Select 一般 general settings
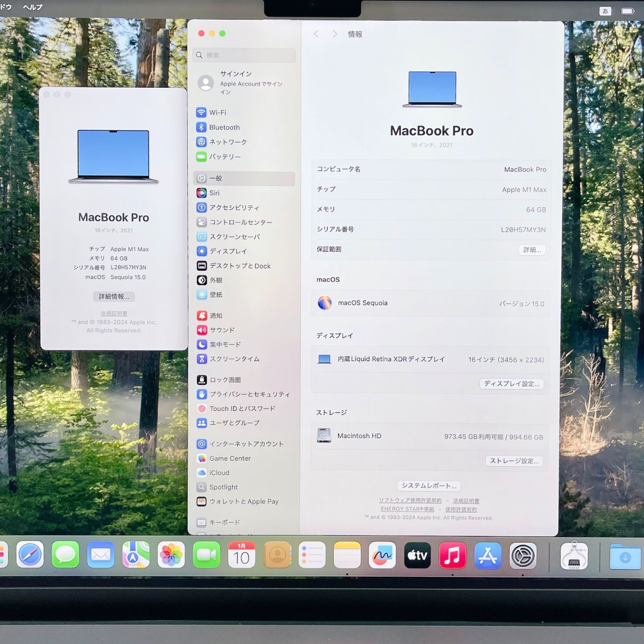The width and height of the screenshot is (644, 644). click(x=245, y=178)
